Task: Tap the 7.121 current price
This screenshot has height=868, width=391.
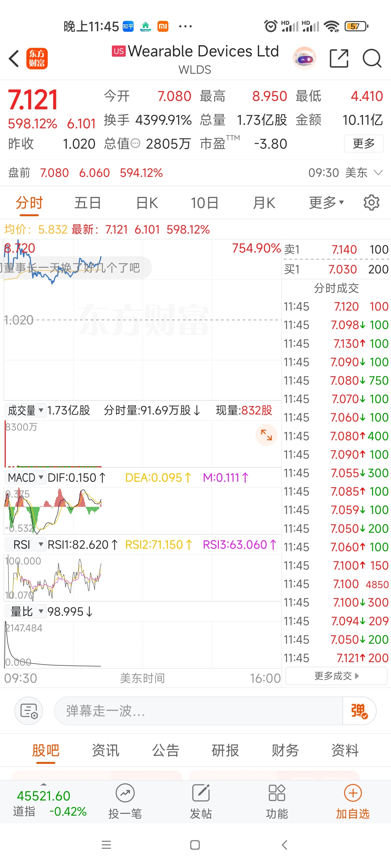Action: click(x=33, y=100)
